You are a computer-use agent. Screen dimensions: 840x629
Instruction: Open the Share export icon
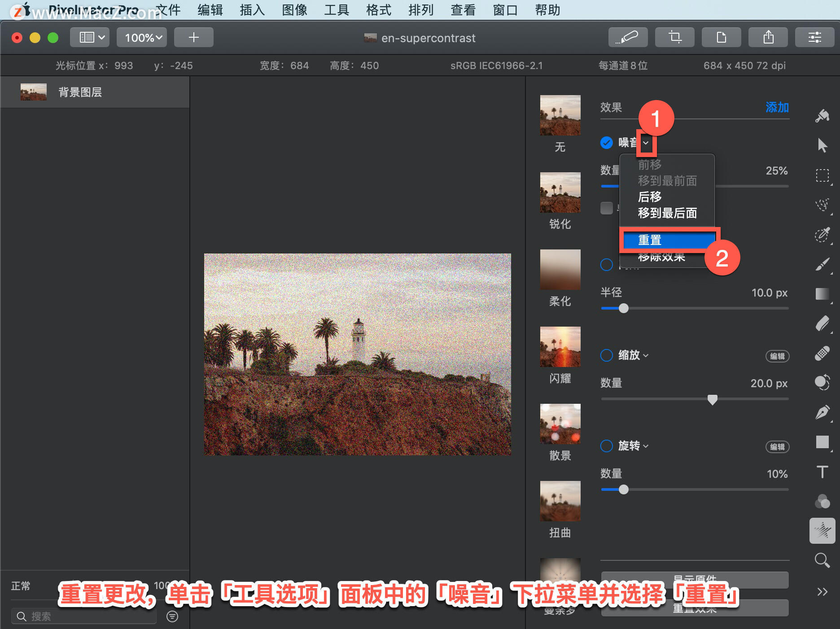[x=768, y=37]
